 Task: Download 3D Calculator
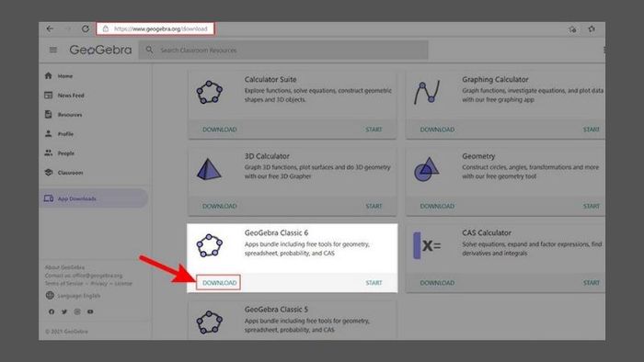tap(220, 206)
